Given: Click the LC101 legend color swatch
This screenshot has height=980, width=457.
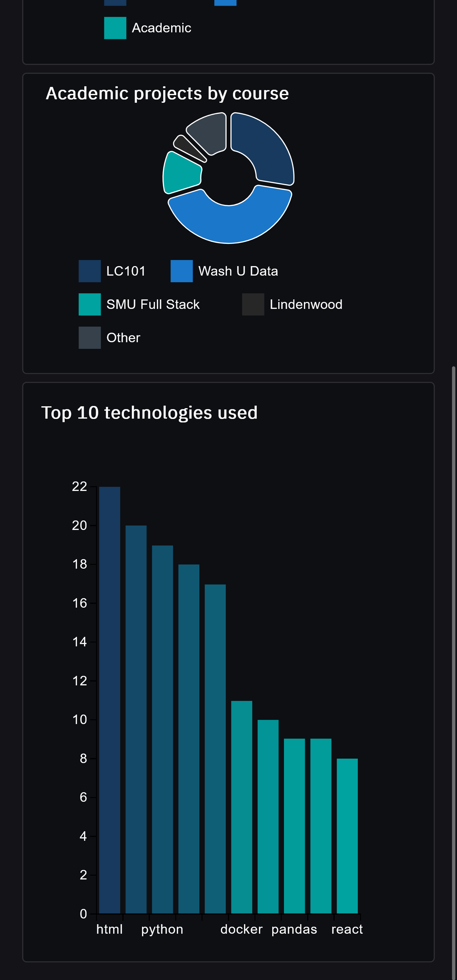Looking at the screenshot, I should pos(89,271).
